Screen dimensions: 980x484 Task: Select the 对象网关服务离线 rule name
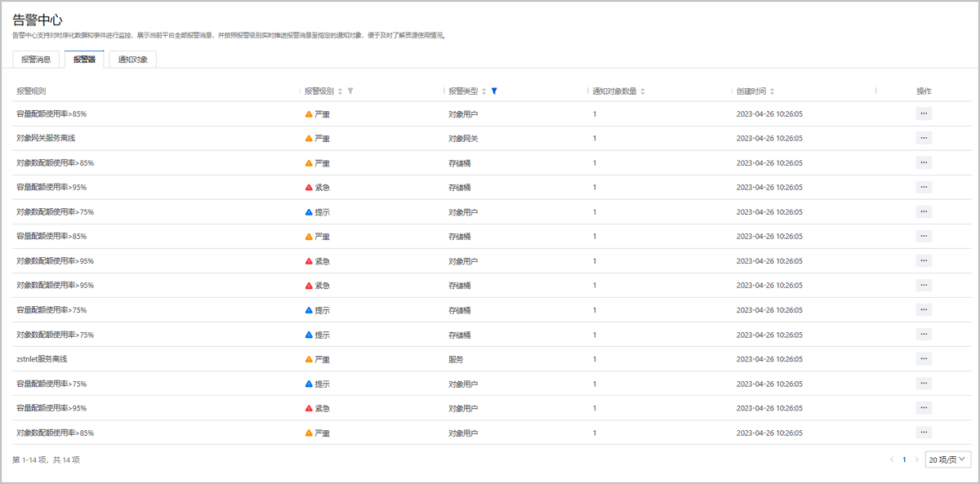(x=46, y=139)
